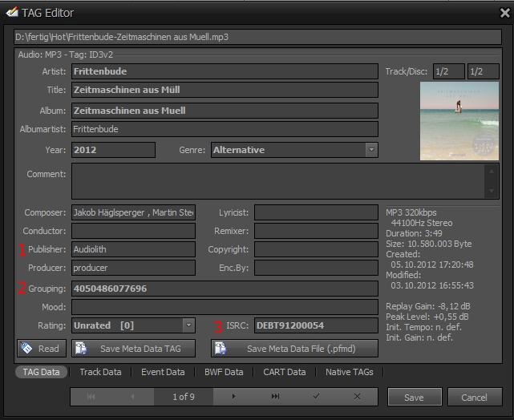Screen dimensions: 514x420
Task: Click the 'MP3 320kbps' info text
Action: 411,212
